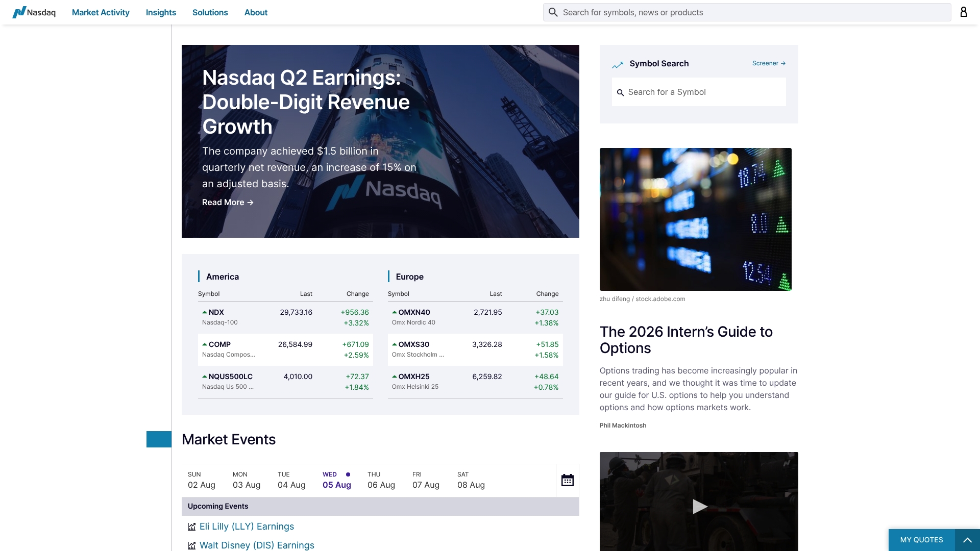Open the Market Events calendar icon
Image resolution: width=980 pixels, height=551 pixels.
pos(568,480)
